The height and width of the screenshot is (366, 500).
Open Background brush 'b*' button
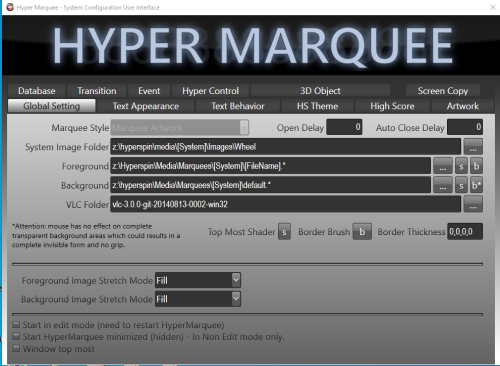pyautogui.click(x=476, y=185)
